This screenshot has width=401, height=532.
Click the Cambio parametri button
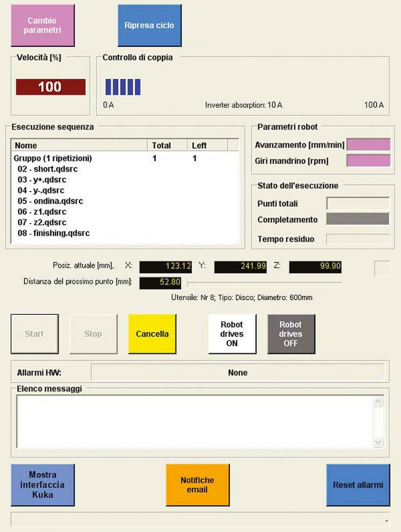(43, 26)
